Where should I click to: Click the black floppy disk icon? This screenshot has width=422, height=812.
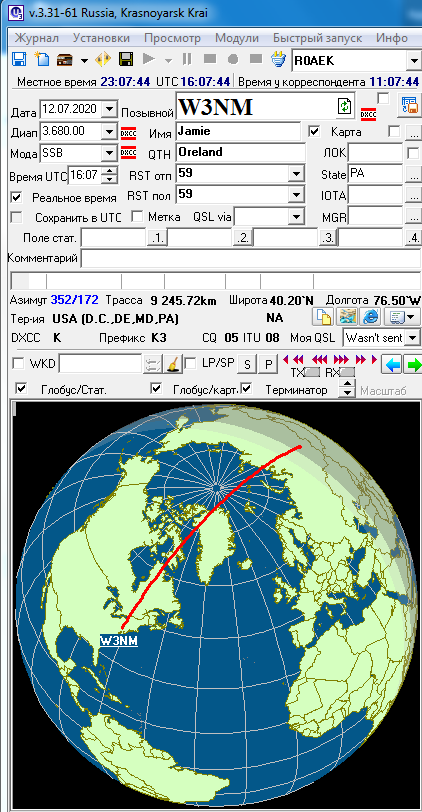[x=125, y=60]
